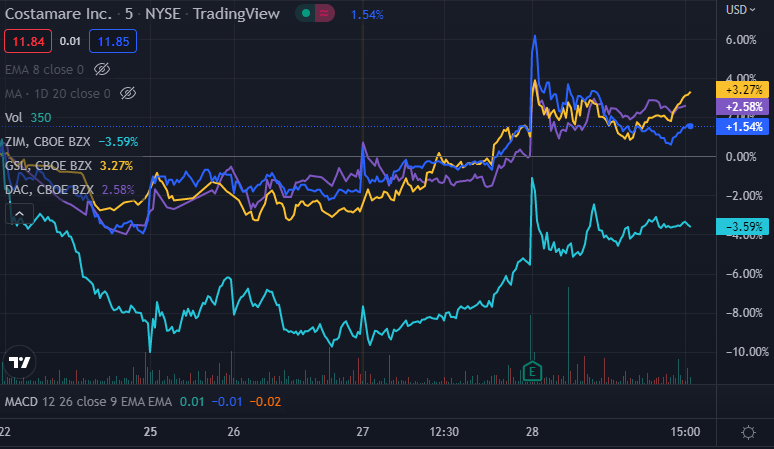Click the green 0.01 MACD value
774x449 pixels.
coord(192,402)
